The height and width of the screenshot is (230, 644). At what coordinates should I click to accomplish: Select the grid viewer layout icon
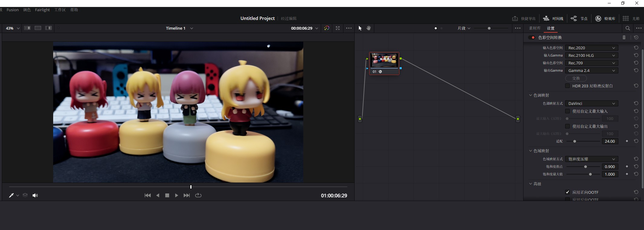(x=38, y=28)
